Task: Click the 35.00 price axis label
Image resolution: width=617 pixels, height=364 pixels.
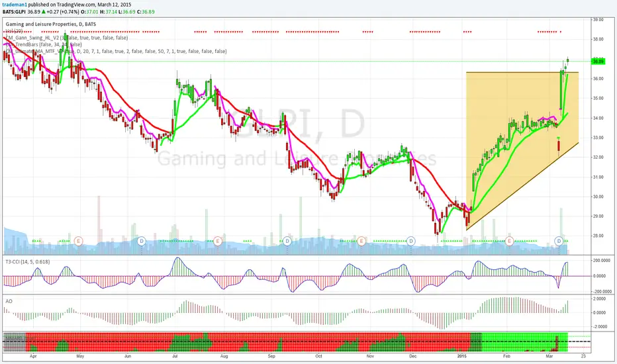Action: pyautogui.click(x=598, y=98)
